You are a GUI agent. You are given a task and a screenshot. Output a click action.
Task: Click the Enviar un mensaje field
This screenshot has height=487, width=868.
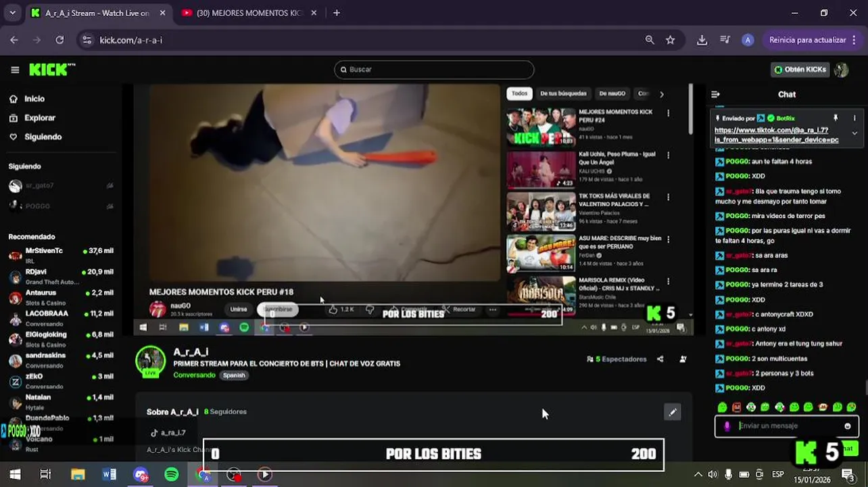(788, 426)
